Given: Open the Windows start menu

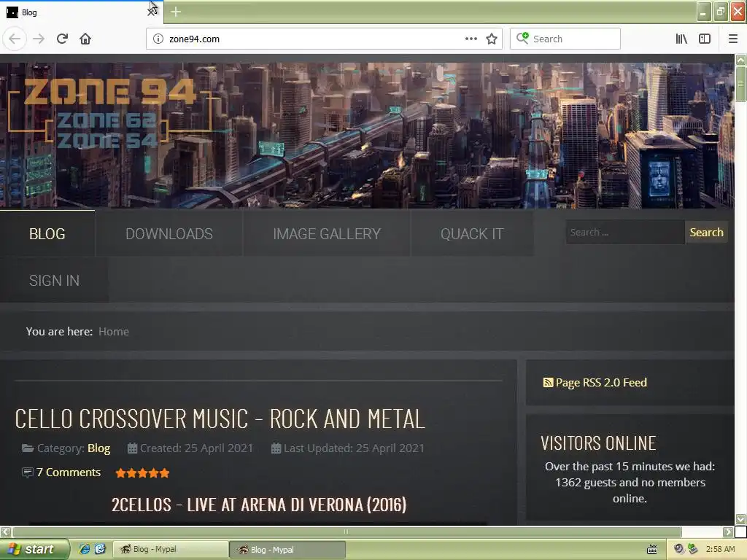Looking at the screenshot, I should coord(34,549).
